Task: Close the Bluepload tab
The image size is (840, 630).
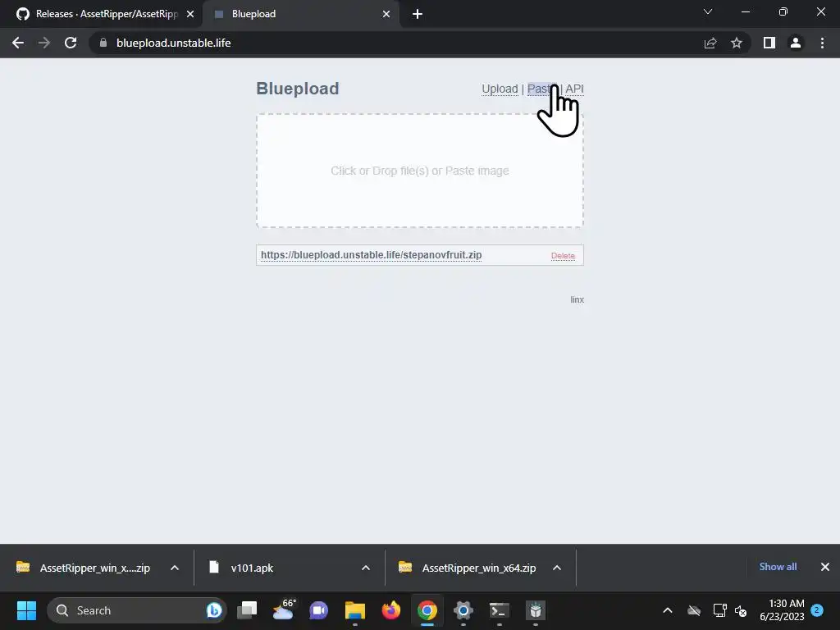Action: 386,14
